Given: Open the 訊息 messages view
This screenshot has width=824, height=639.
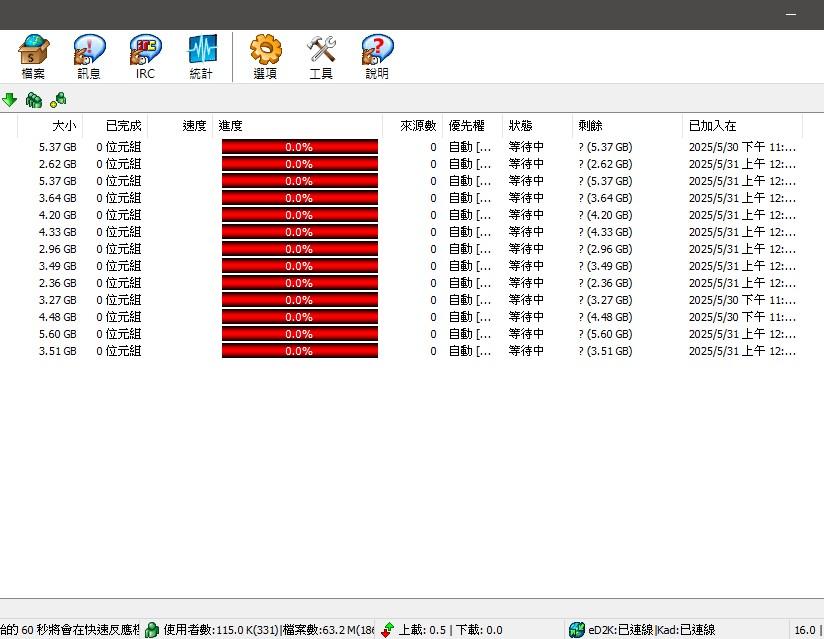Looking at the screenshot, I should [x=89, y=57].
